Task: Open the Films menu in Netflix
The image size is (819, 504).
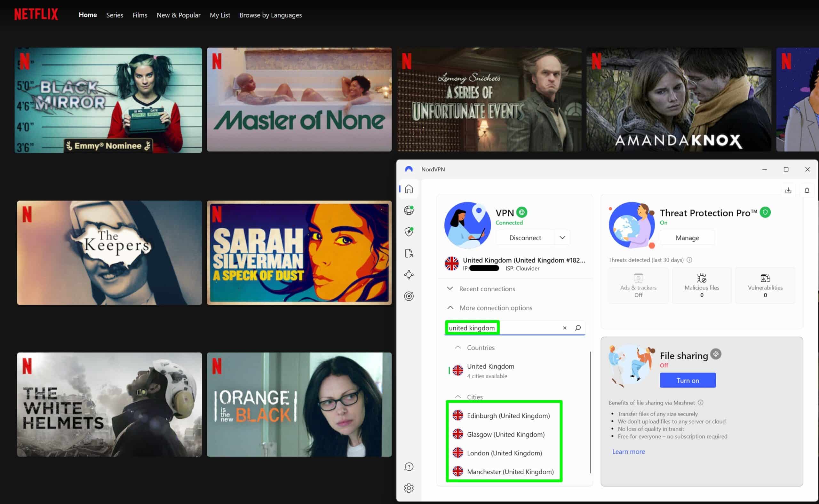Action: (140, 15)
